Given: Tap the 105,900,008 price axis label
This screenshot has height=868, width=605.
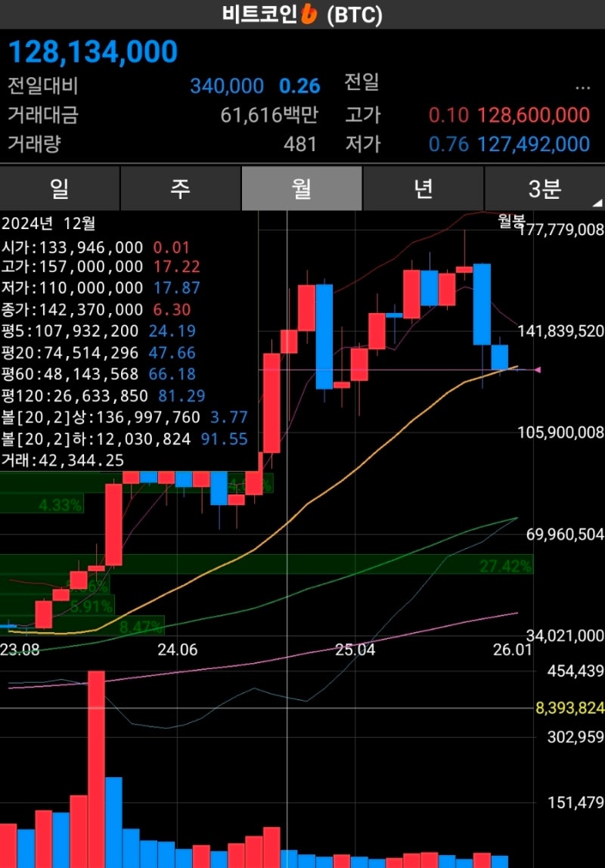Looking at the screenshot, I should (x=560, y=432).
